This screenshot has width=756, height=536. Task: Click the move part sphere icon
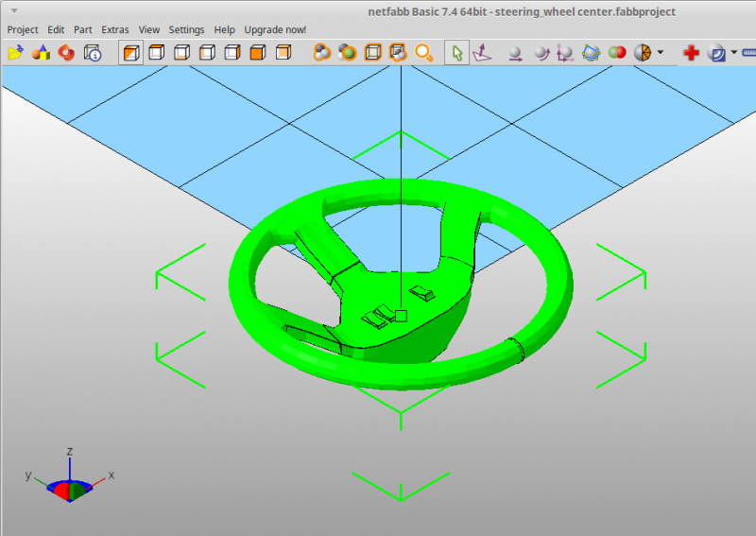[x=515, y=53]
